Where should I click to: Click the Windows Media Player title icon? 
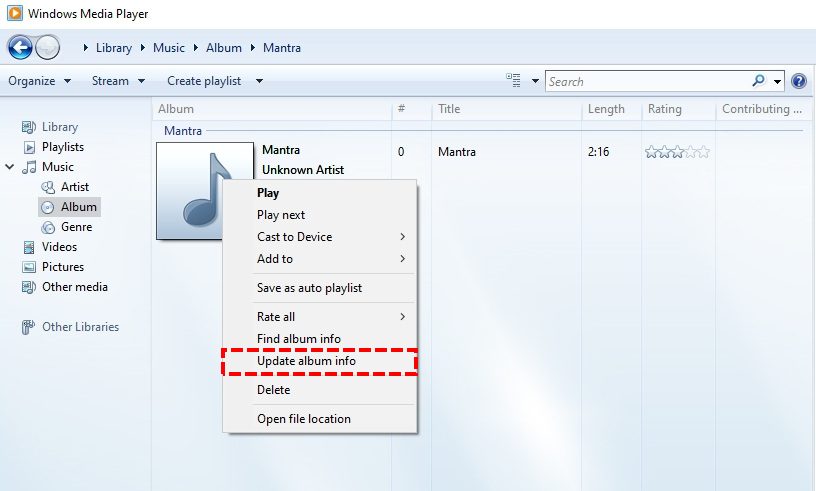pyautogui.click(x=15, y=13)
